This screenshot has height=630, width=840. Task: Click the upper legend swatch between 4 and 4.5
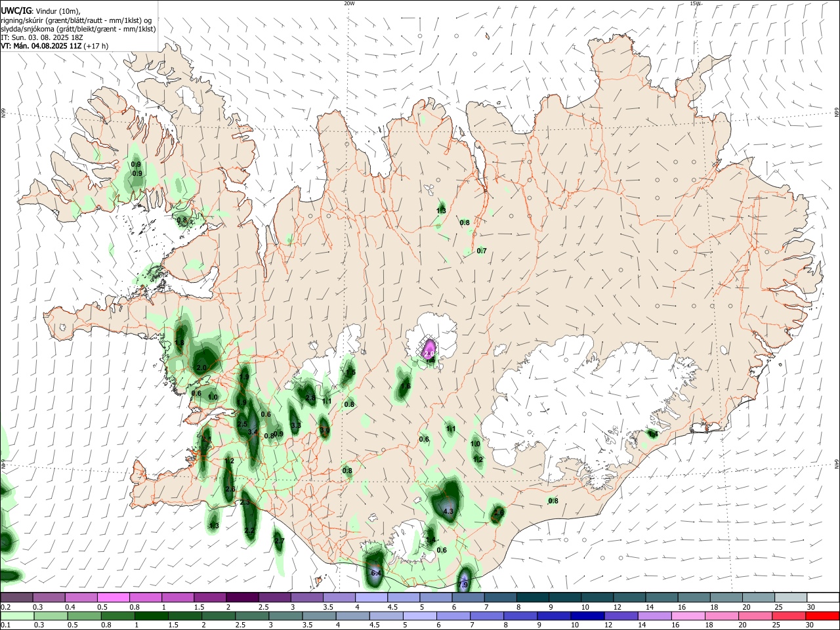[x=370, y=597]
